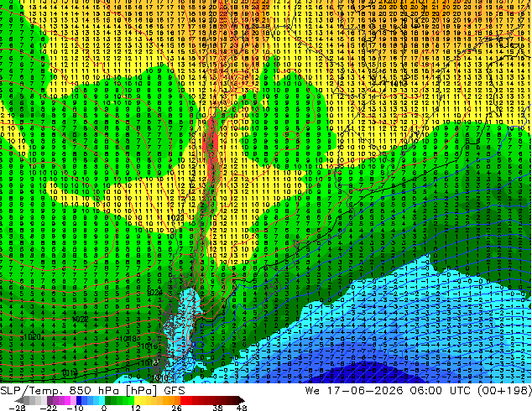Click the 'We 17-06-2026 06:00 UTC (00+198)' timestamp
Viewport: 532px width, 411px height.
(418, 391)
